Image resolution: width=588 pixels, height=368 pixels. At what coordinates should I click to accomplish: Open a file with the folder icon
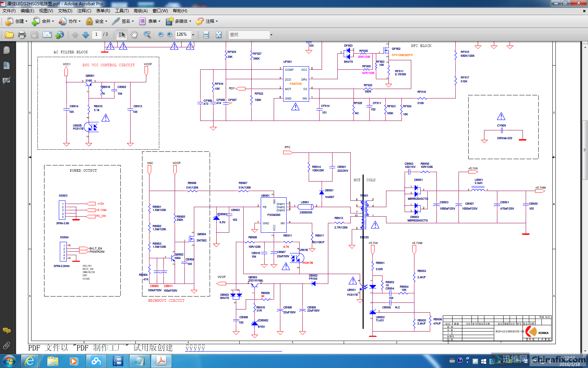pyautogui.click(x=9, y=35)
